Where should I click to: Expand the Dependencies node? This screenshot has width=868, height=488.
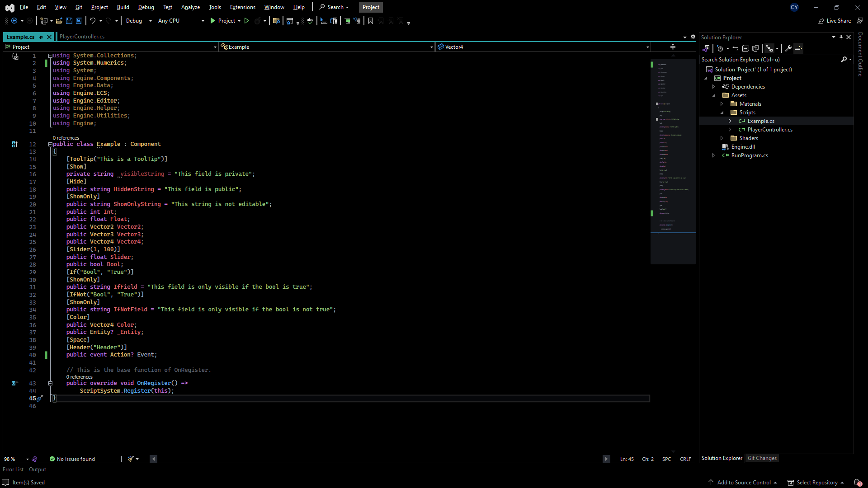tap(714, 87)
